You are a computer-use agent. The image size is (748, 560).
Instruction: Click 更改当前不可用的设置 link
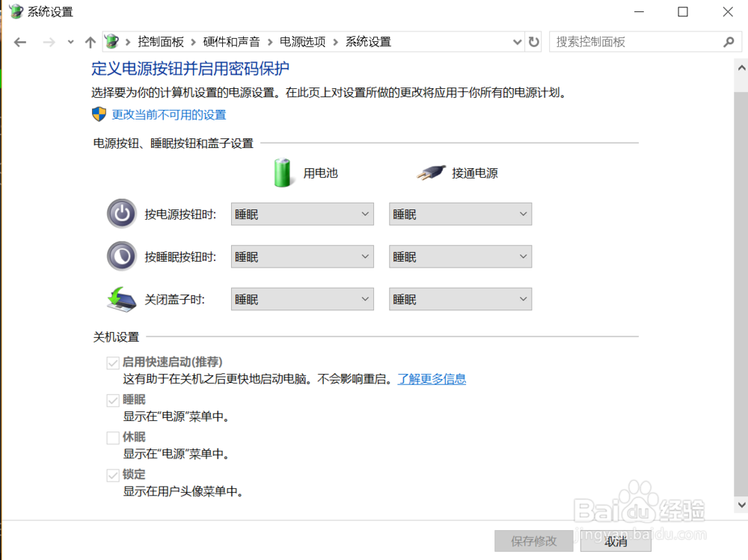click(x=169, y=115)
